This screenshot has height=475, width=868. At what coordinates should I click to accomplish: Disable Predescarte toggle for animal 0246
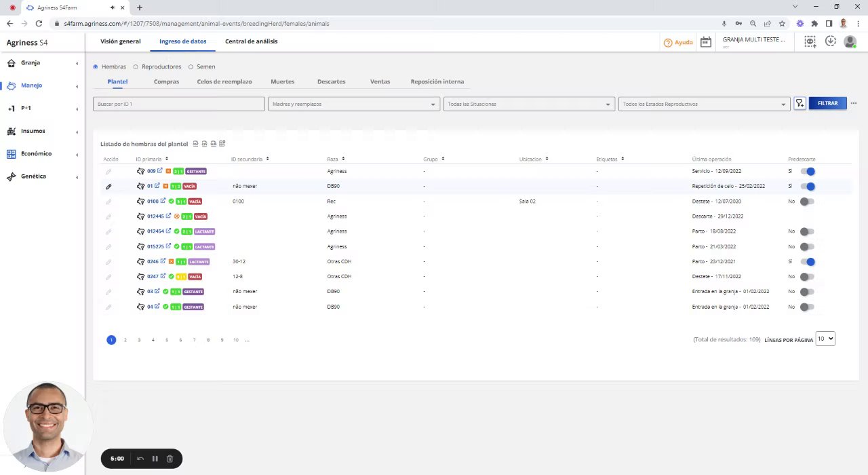807,261
